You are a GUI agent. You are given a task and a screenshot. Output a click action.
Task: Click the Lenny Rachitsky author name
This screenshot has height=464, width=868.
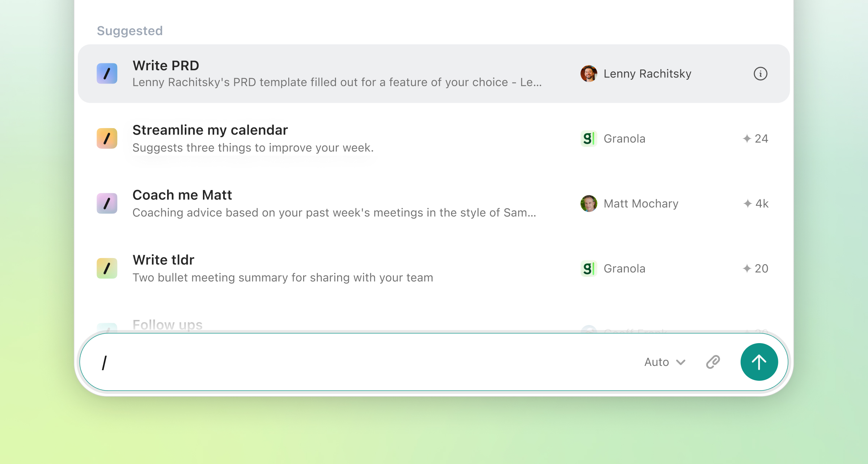(x=647, y=74)
